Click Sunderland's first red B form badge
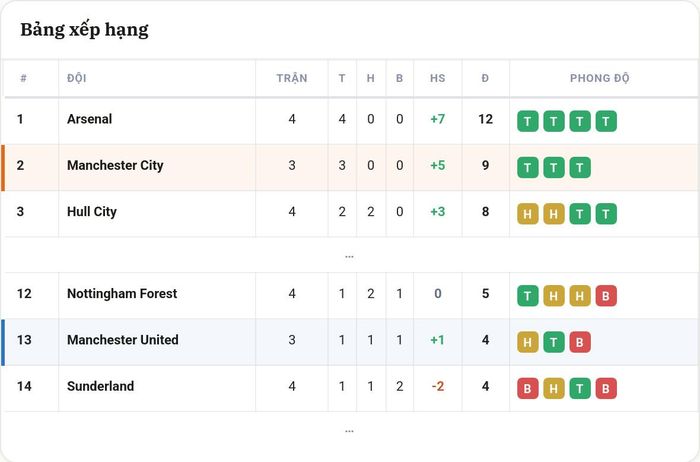The image size is (700, 462). pos(527,389)
